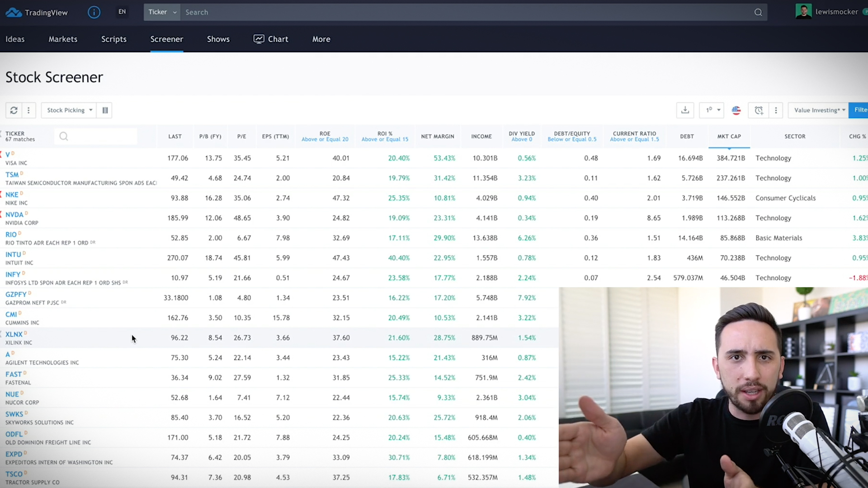Image resolution: width=868 pixels, height=488 pixels.
Task: Open the Shows menu
Action: tap(218, 39)
